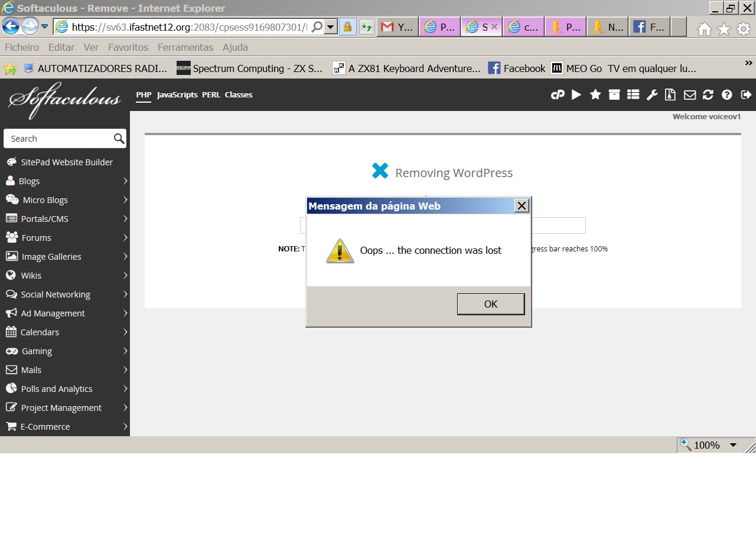The image size is (756, 559).
Task: Click the Gaming category
Action: pyautogui.click(x=65, y=351)
